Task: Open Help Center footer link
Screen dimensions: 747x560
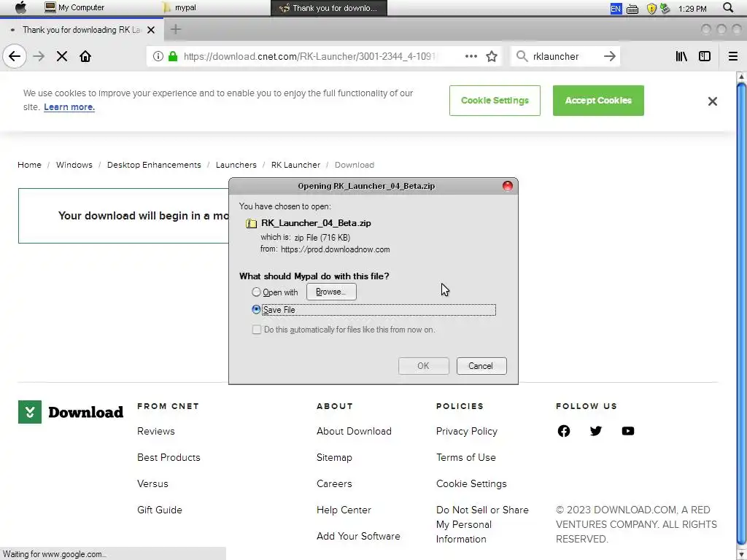Action: (344, 510)
